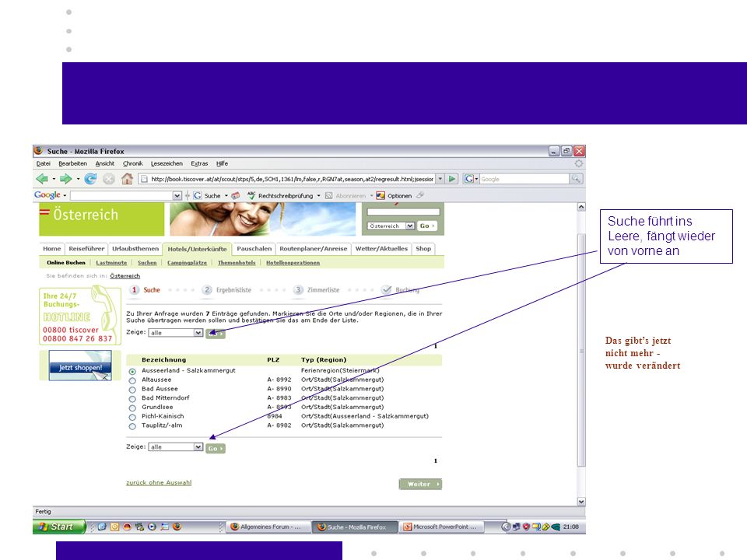
Task: Click the Start button
Action: 59,527
